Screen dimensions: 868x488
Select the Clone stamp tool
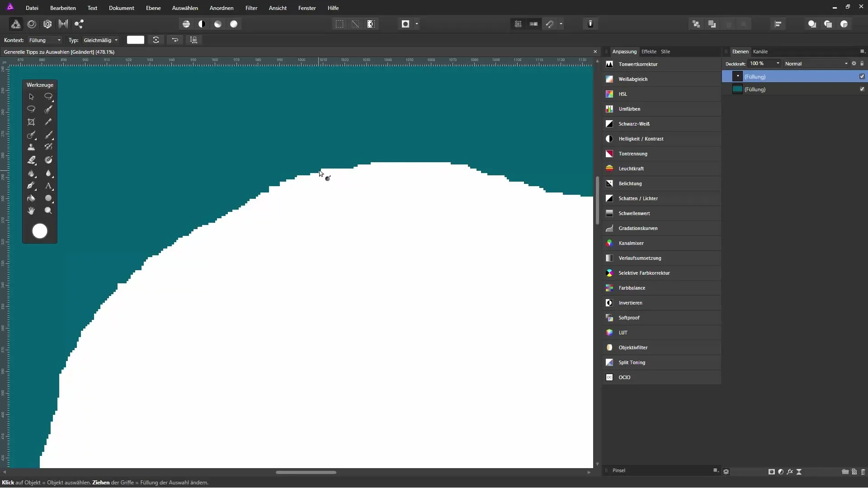click(x=31, y=147)
